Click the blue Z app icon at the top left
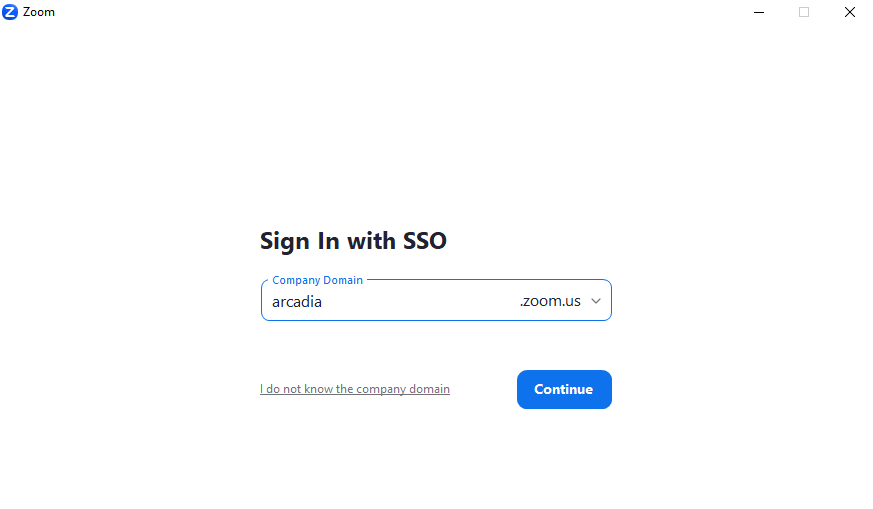 (10, 12)
